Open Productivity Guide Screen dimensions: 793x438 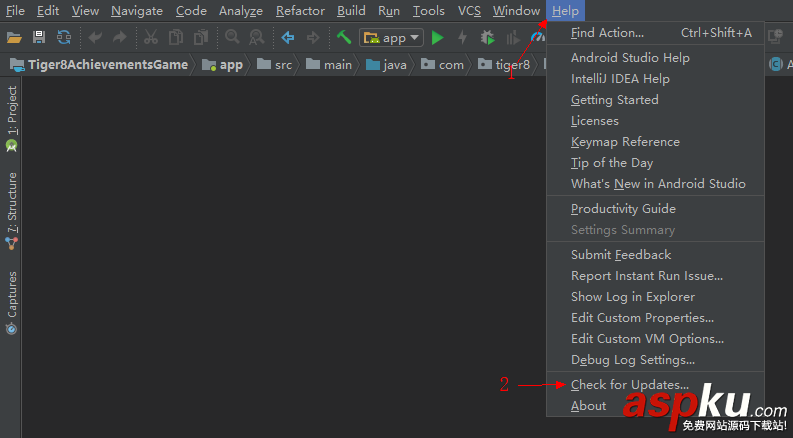[655, 209]
